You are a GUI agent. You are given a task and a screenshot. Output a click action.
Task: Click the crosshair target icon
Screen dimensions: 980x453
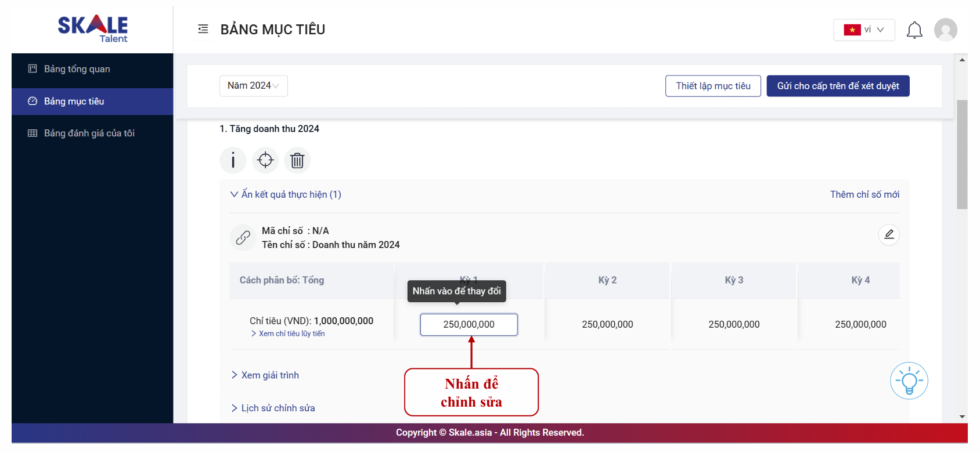pos(265,160)
